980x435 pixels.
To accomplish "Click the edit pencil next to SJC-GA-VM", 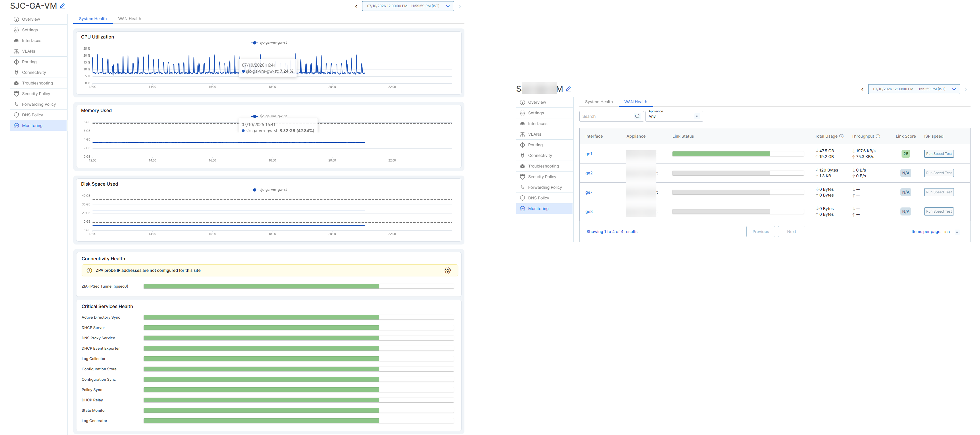I will coord(62,6).
